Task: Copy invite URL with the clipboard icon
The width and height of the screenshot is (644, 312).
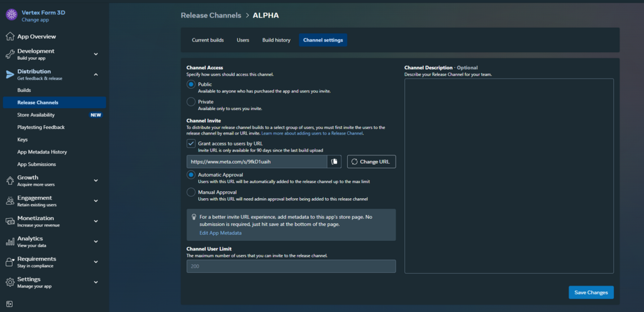Action: 335,162
